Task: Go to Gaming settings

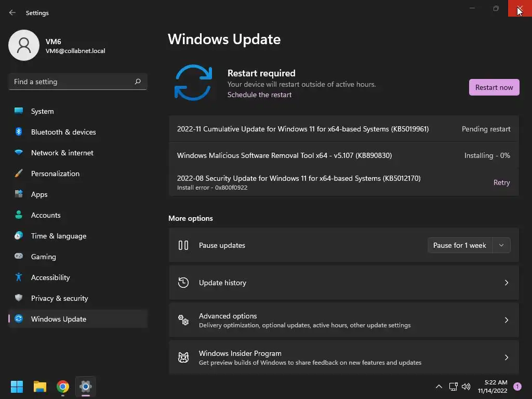Action: [78, 257]
